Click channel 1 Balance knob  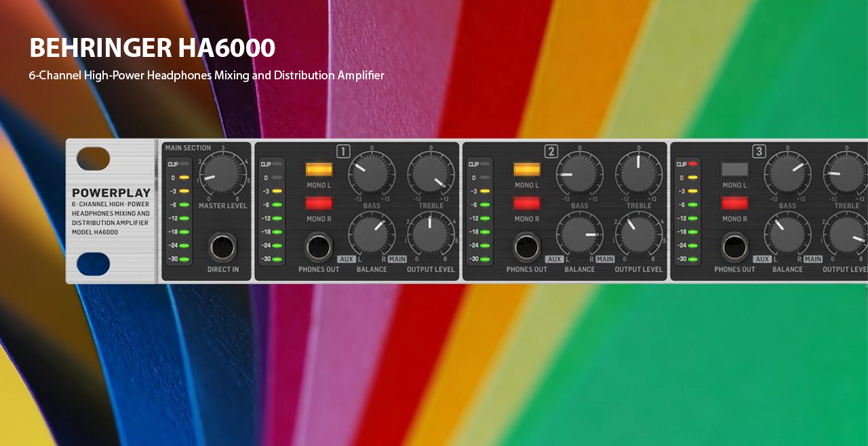point(372,235)
